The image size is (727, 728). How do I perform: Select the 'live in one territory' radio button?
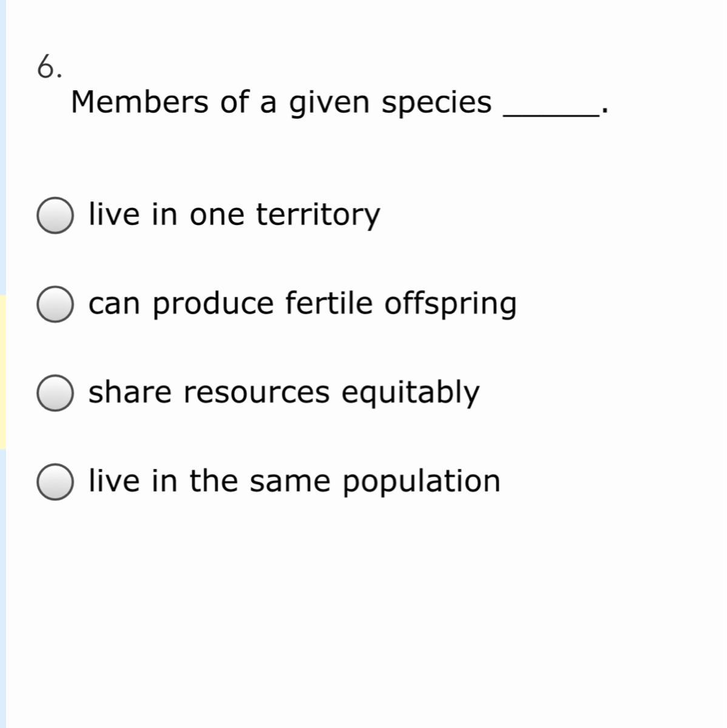tap(55, 215)
